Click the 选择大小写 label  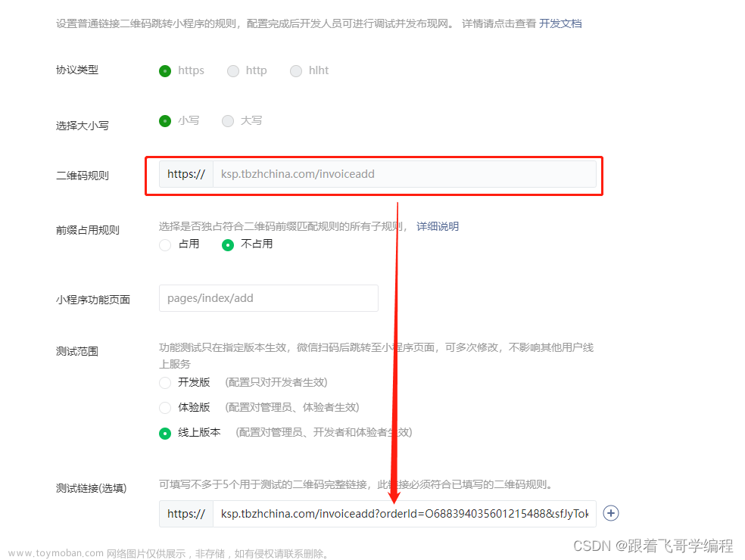pyautogui.click(x=83, y=126)
